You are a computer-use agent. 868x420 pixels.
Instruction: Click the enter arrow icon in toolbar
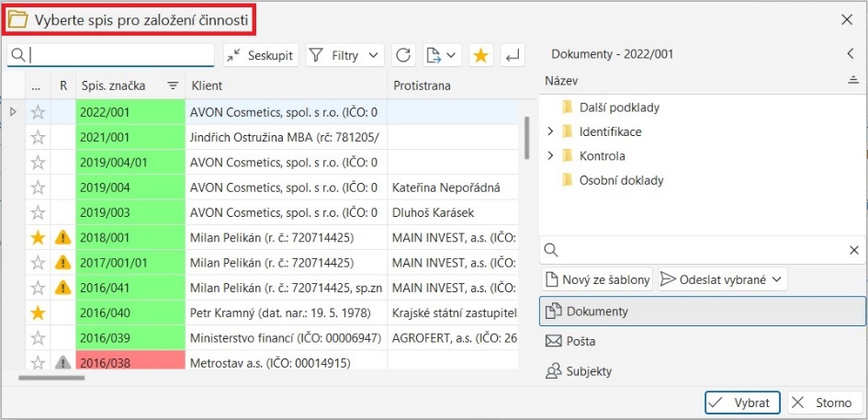512,55
